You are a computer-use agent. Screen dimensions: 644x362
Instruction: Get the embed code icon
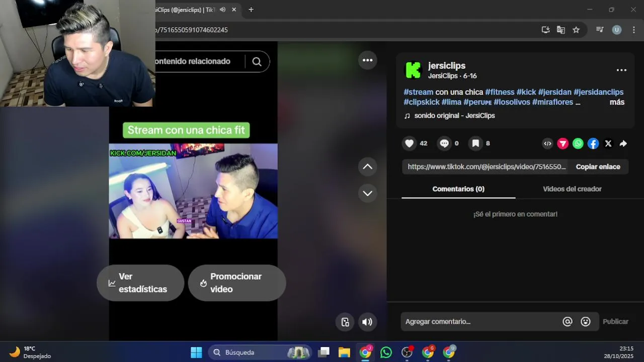[x=548, y=144]
